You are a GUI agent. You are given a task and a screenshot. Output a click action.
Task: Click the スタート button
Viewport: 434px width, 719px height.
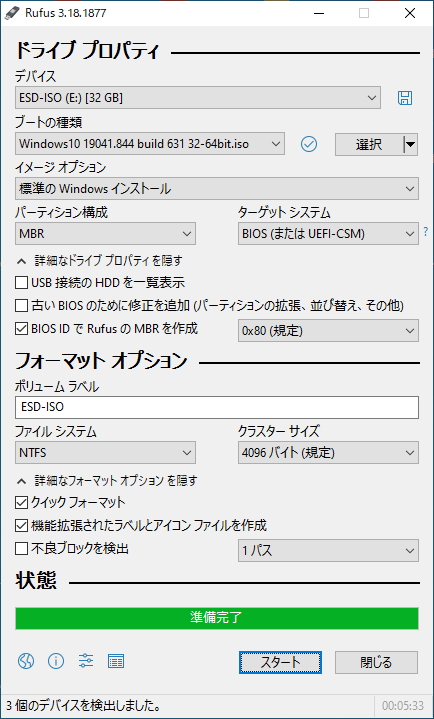click(280, 663)
